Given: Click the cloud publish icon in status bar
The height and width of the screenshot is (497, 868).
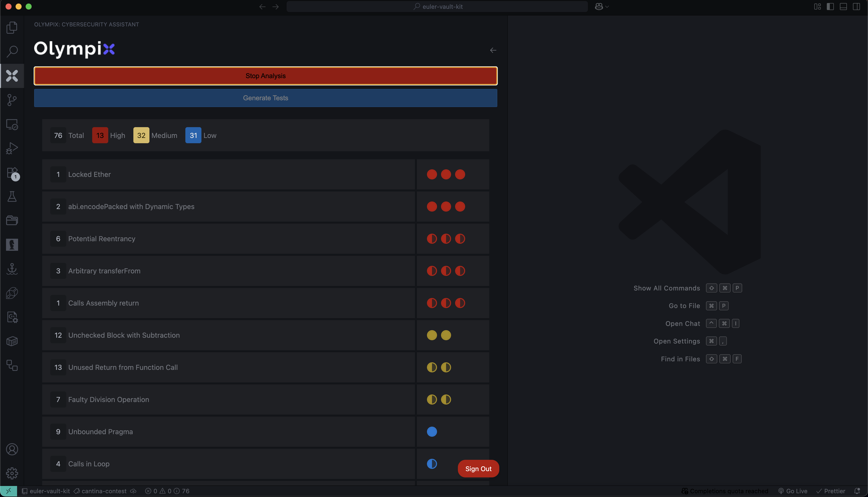Looking at the screenshot, I should coord(133,491).
